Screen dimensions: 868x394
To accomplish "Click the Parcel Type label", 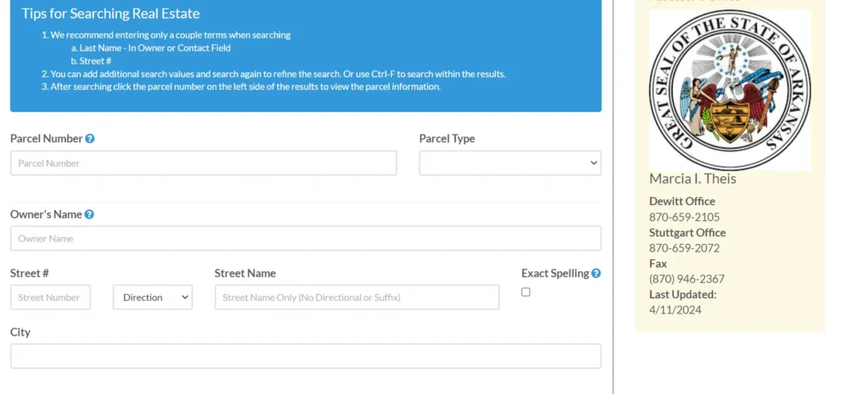I will pyautogui.click(x=447, y=139).
